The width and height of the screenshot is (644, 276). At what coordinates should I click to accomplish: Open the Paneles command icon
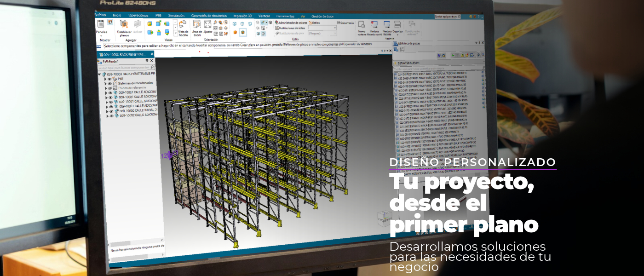pos(101,23)
